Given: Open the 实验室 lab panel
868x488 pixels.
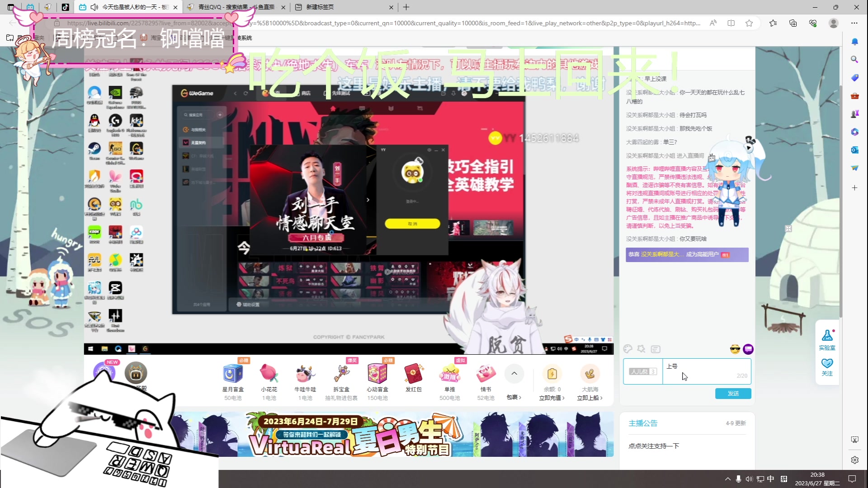Looking at the screenshot, I should click(827, 340).
